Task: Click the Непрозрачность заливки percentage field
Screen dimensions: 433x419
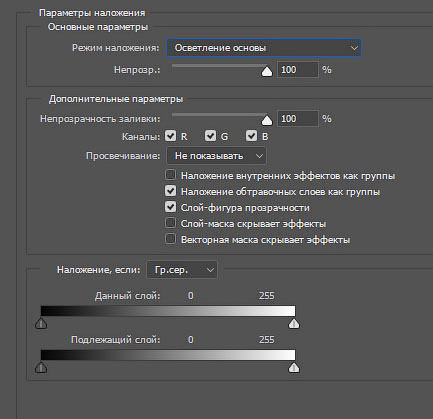Action: (297, 119)
